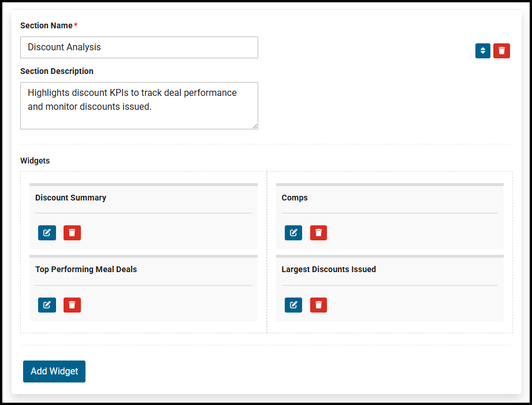Screen dimensions: 532x405
Task: Edit the Comps widget
Action: 293,233
